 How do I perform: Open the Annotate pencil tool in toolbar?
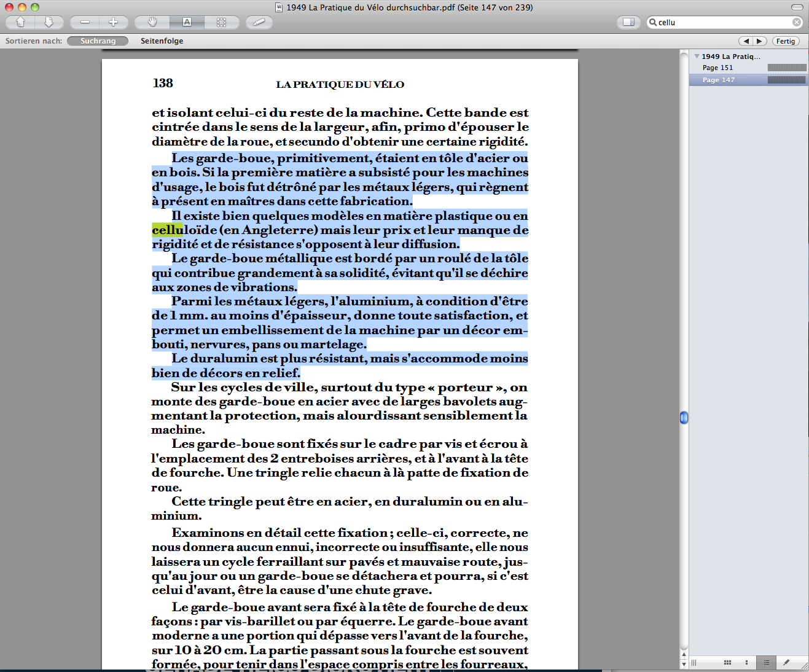pyautogui.click(x=259, y=22)
